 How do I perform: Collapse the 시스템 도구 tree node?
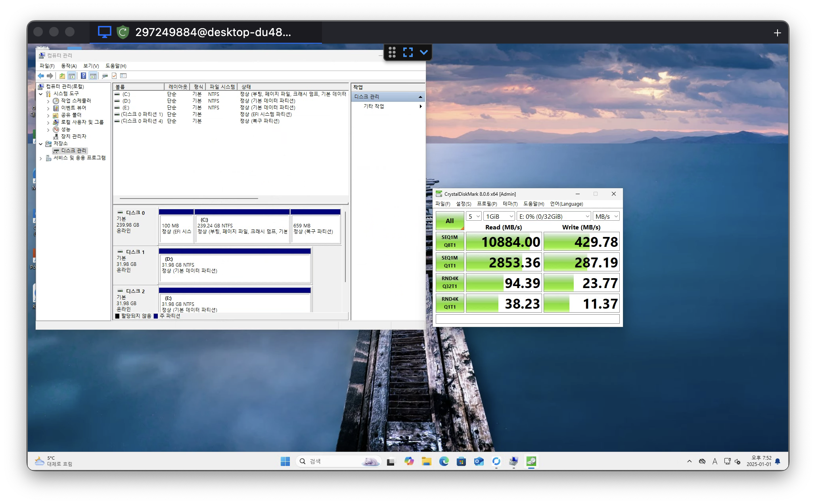point(41,94)
